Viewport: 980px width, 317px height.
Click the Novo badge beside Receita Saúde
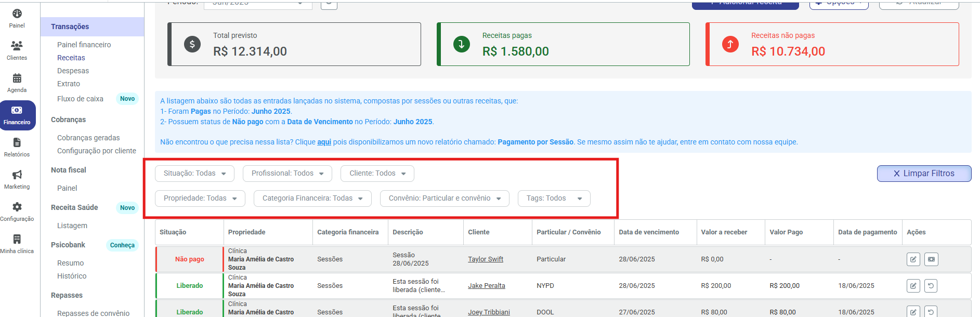coord(127,208)
